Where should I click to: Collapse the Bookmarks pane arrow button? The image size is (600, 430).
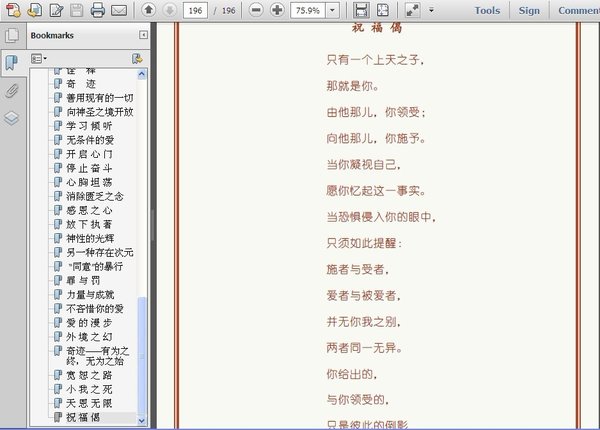143,35
